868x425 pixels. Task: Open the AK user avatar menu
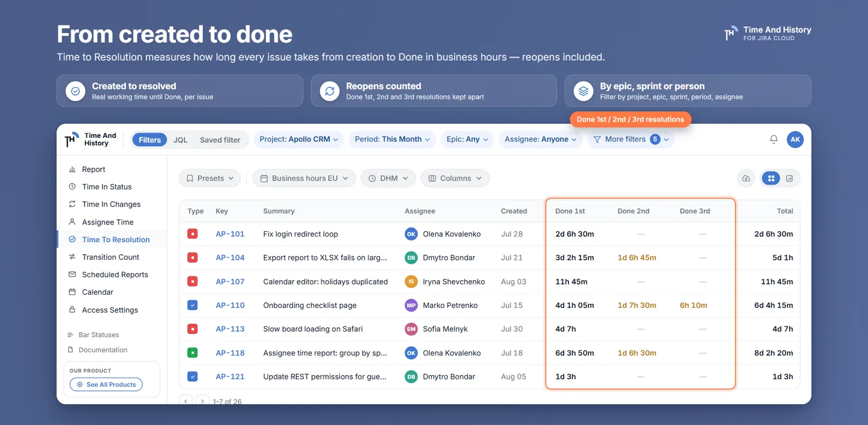(795, 139)
